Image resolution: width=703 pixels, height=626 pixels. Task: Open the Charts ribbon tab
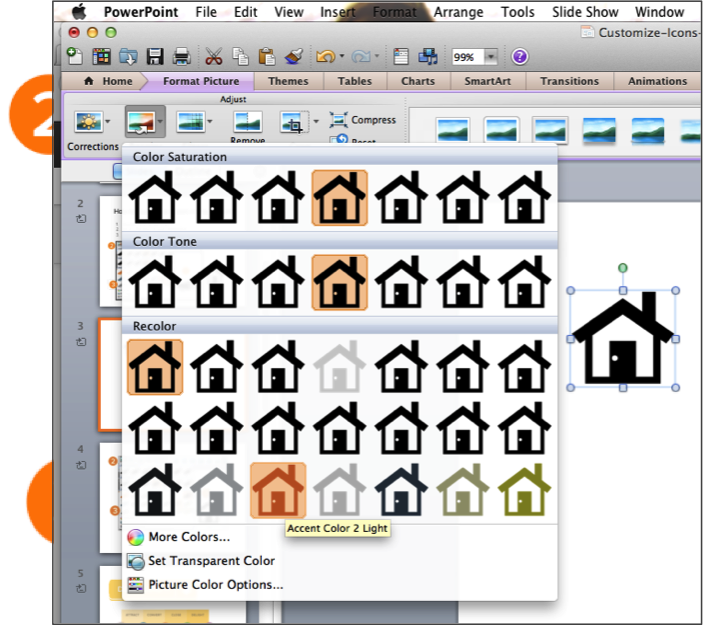click(418, 81)
